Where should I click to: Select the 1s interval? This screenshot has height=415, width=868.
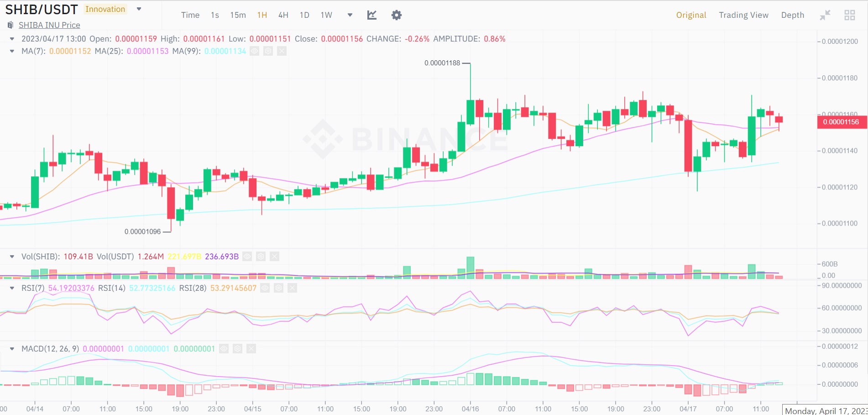tap(215, 15)
